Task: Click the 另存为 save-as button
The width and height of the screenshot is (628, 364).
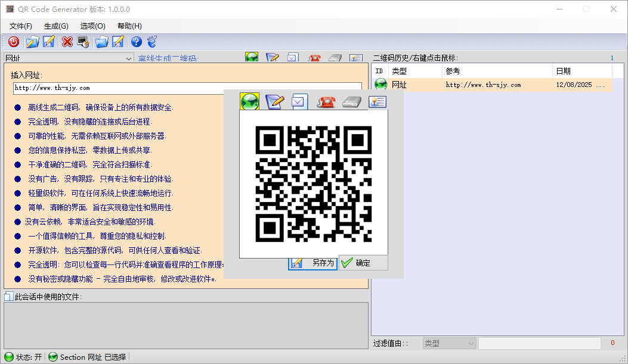Action: pyautogui.click(x=313, y=263)
